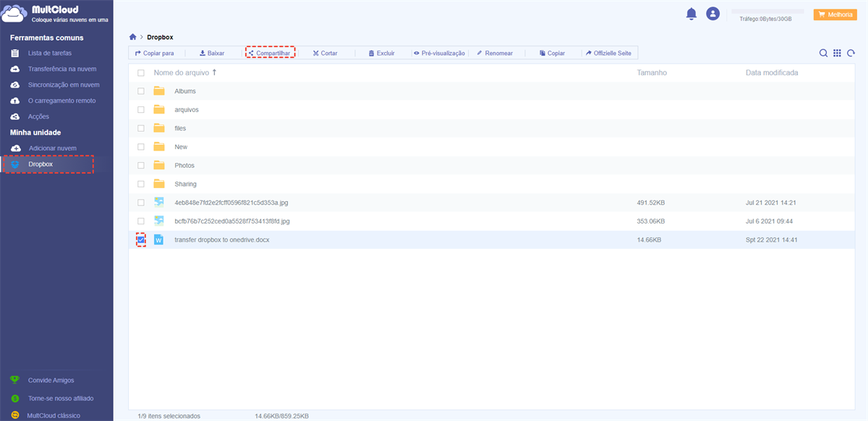Screen dimensions: 868x421
Task: Click Compartilhar share button
Action: 270,53
